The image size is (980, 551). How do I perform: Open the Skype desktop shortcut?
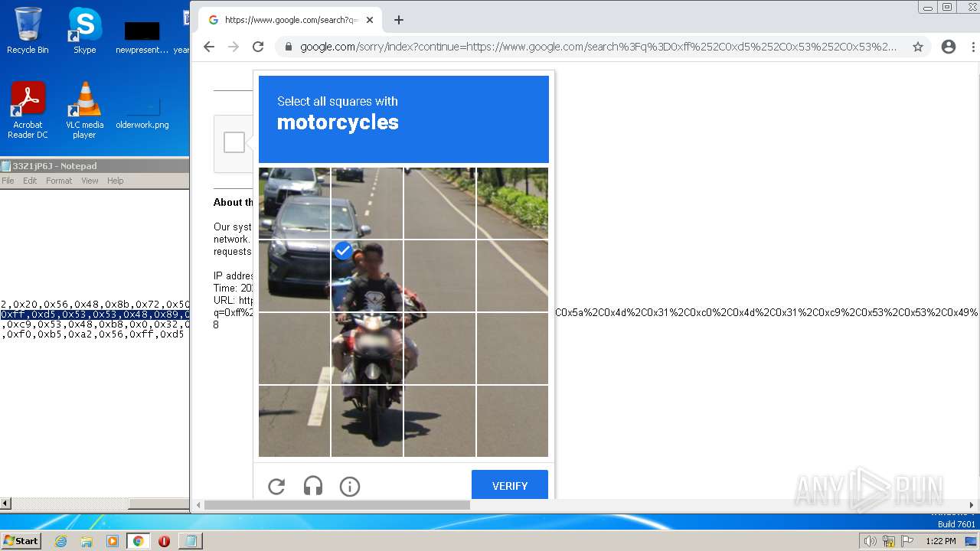[84, 31]
